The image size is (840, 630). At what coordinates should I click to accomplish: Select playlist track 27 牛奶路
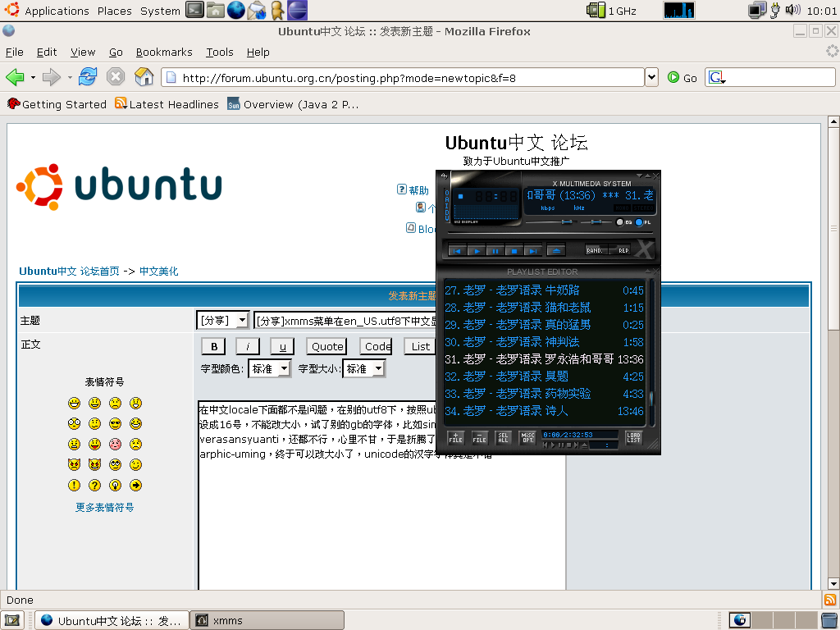(545, 290)
